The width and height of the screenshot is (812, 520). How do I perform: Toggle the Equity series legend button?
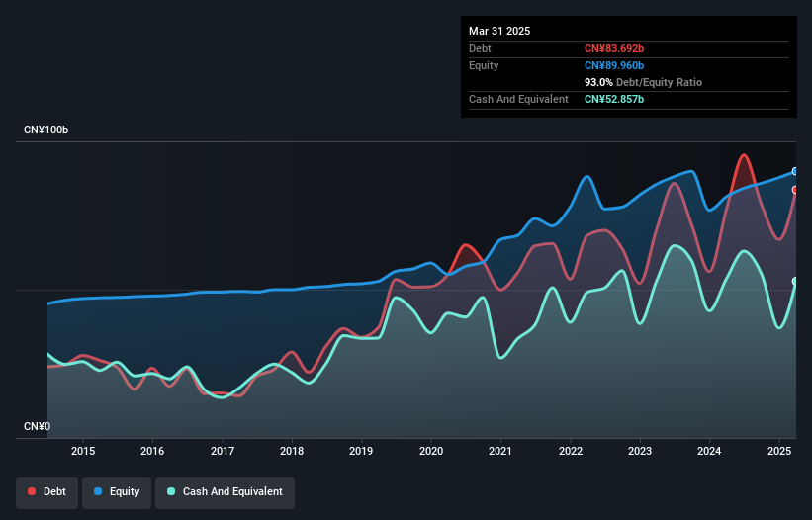(117, 492)
